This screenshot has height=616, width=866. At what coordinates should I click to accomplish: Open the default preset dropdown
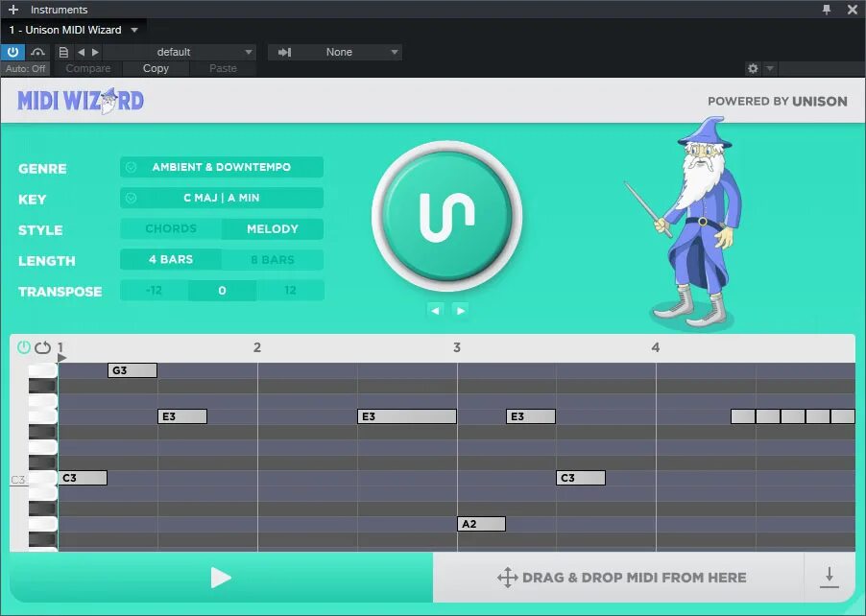[x=180, y=52]
